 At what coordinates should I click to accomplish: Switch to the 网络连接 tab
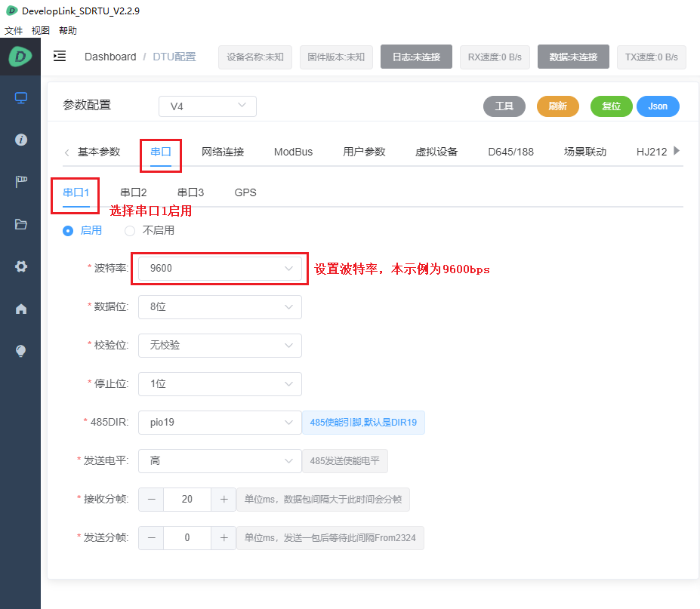click(223, 152)
